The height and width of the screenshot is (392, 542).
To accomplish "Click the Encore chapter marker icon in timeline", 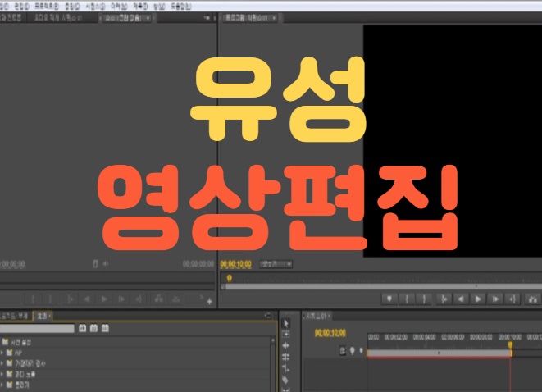I will [353, 350].
